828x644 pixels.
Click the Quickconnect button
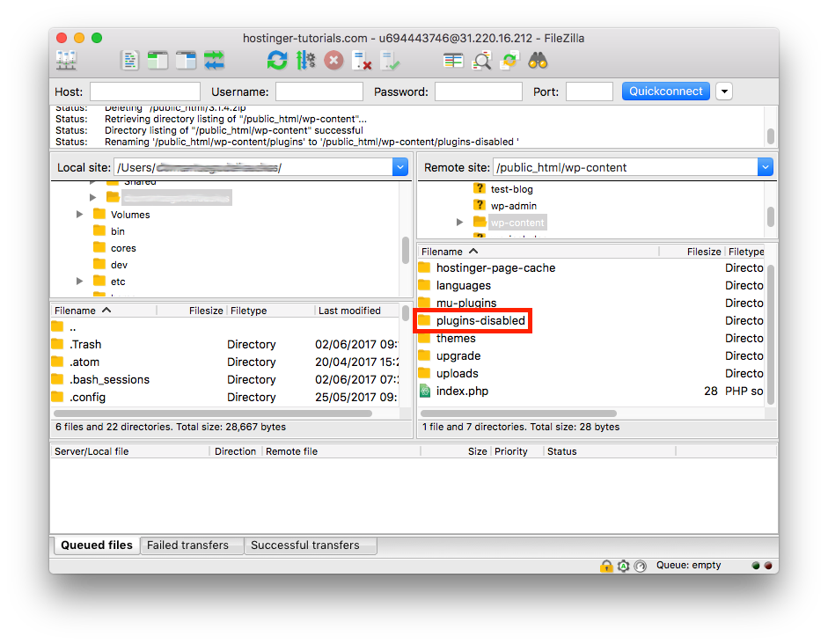(x=666, y=91)
